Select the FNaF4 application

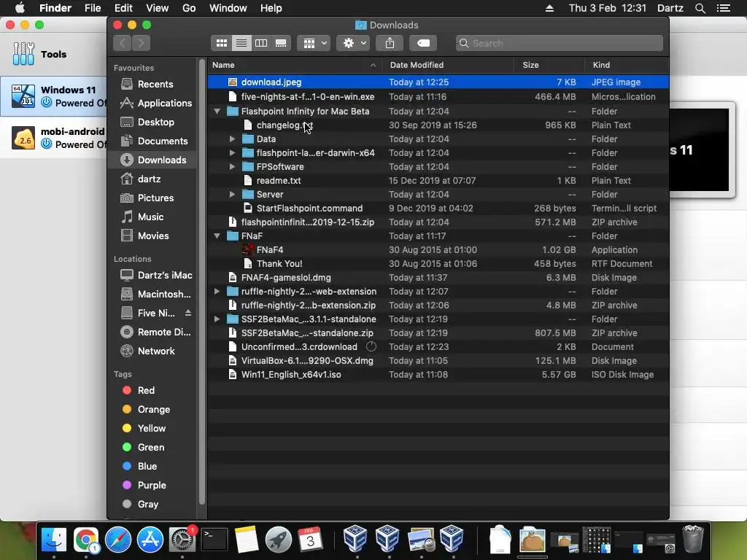click(438, 249)
